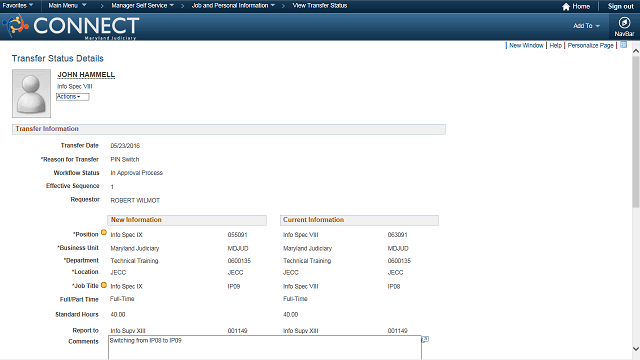This screenshot has width=640, height=360.
Task: Click inside the Comments text box
Action: click(x=265, y=347)
